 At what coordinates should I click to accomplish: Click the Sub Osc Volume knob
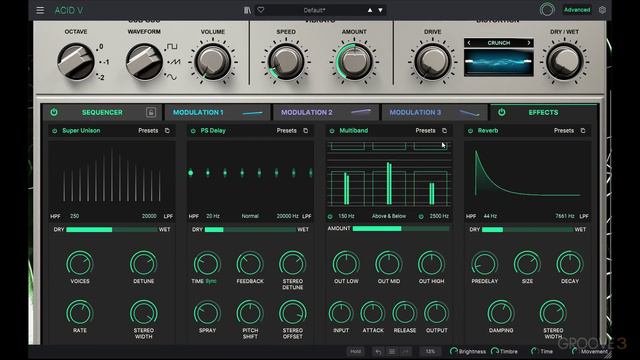tap(213, 62)
